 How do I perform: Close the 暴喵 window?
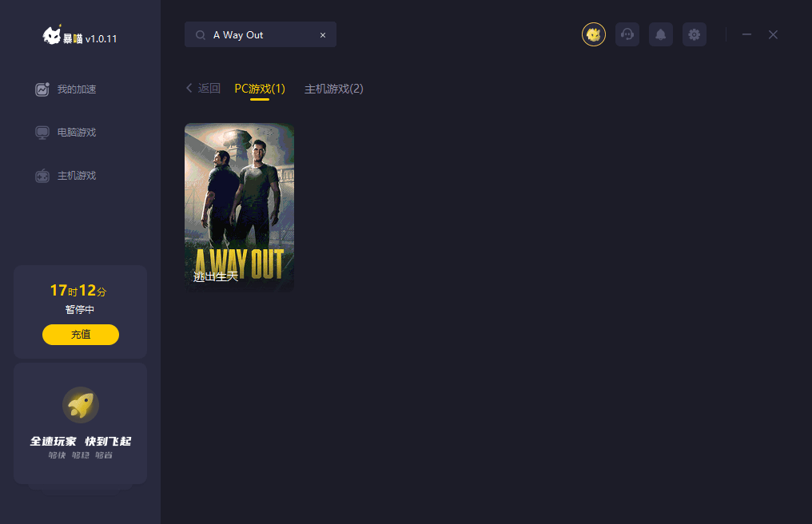pyautogui.click(x=773, y=34)
